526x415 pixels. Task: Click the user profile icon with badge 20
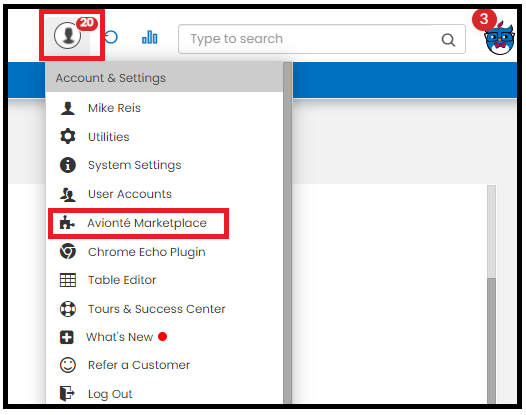[68, 35]
